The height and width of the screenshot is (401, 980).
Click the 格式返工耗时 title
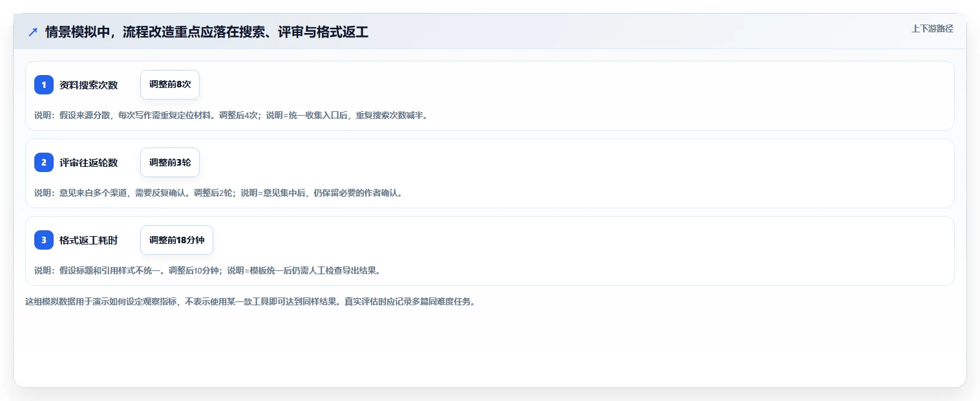pyautogui.click(x=89, y=241)
